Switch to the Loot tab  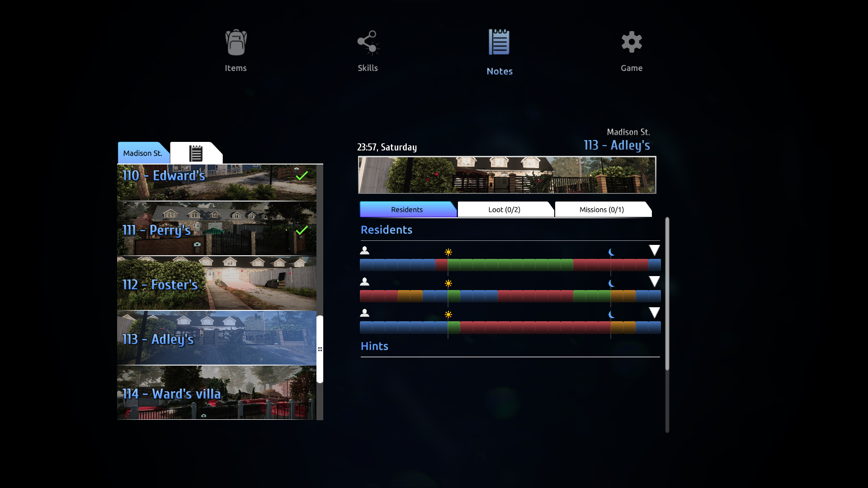(x=504, y=209)
